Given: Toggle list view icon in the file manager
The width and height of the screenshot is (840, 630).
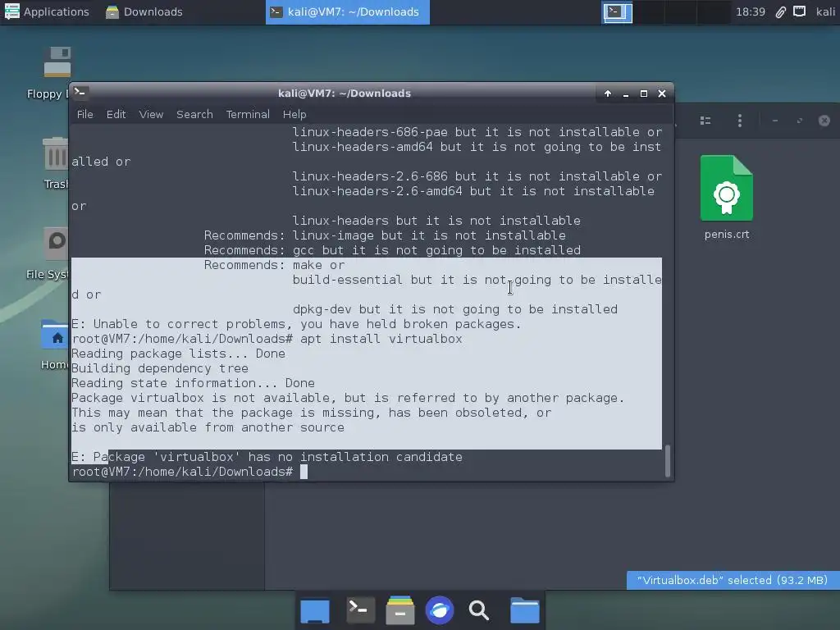Looking at the screenshot, I should [x=705, y=121].
